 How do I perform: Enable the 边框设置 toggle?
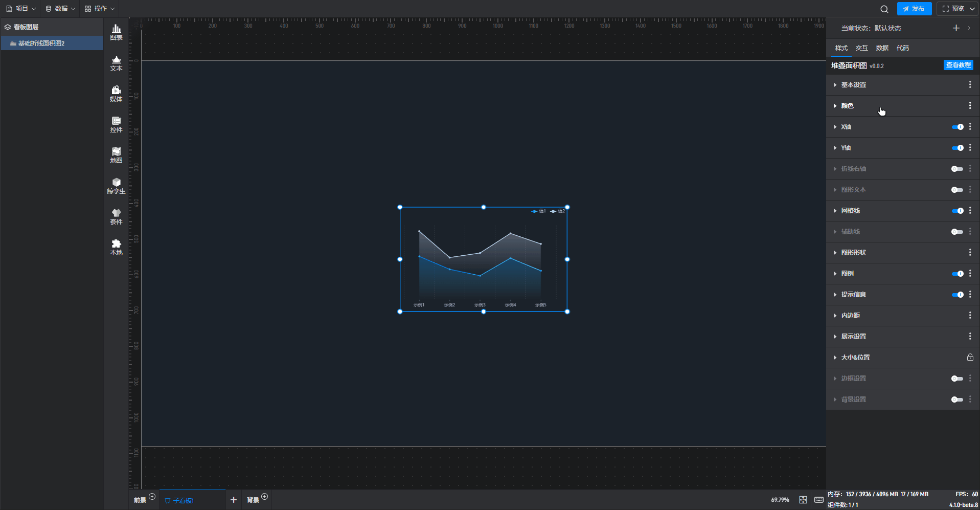(x=957, y=379)
